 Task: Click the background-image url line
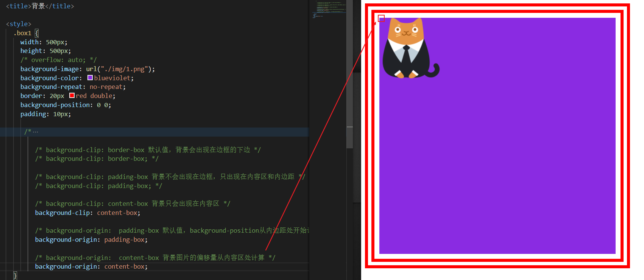click(x=87, y=69)
